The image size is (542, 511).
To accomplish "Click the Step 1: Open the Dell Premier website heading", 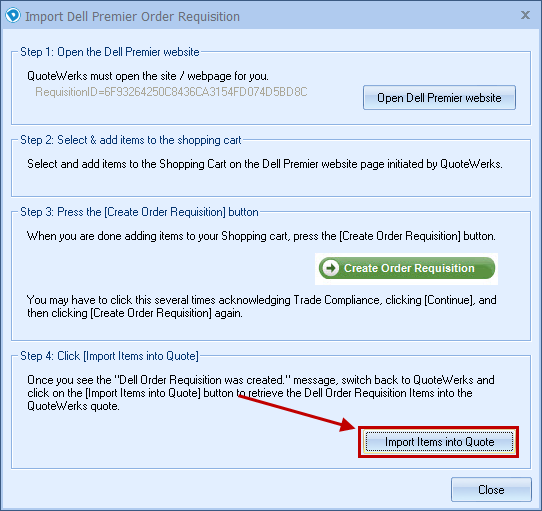I will click(110, 52).
